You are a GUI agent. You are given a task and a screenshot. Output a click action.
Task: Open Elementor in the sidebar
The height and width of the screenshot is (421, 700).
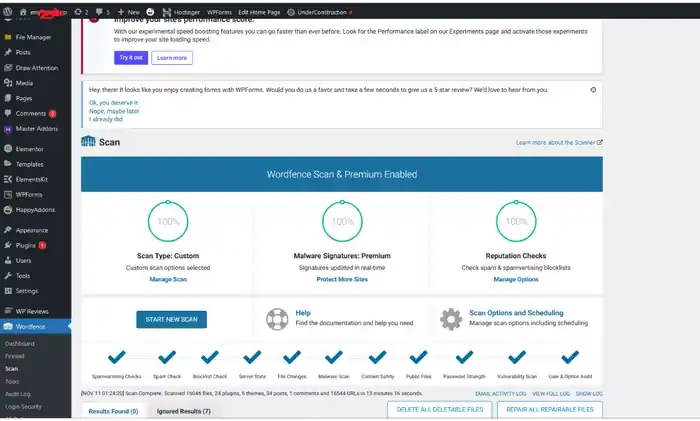(29, 149)
